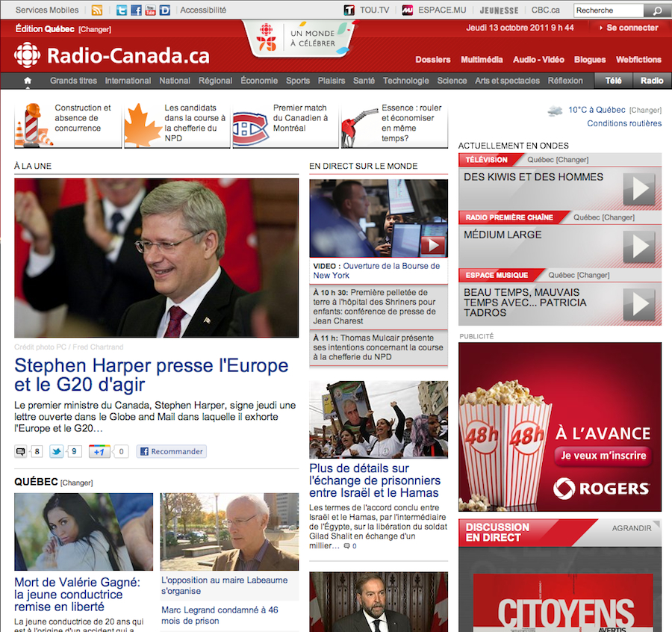The image size is (672, 632).
Task: Click the search magnifier button
Action: pos(657,10)
